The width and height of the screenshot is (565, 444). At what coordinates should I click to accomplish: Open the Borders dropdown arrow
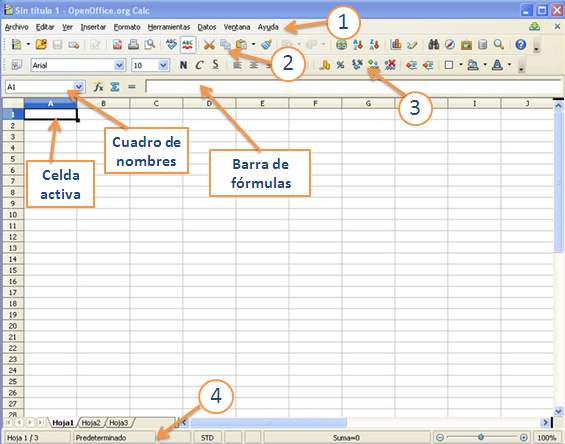(461, 65)
